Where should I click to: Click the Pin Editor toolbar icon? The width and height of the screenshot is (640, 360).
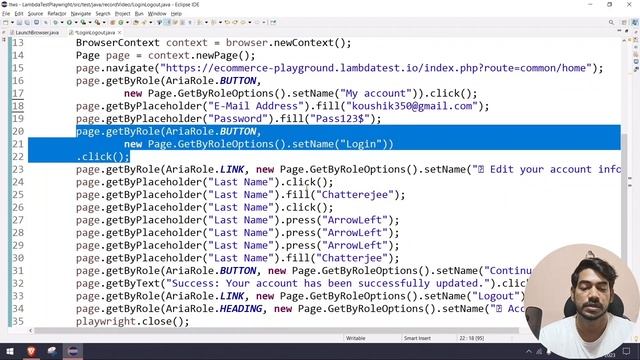273,22
